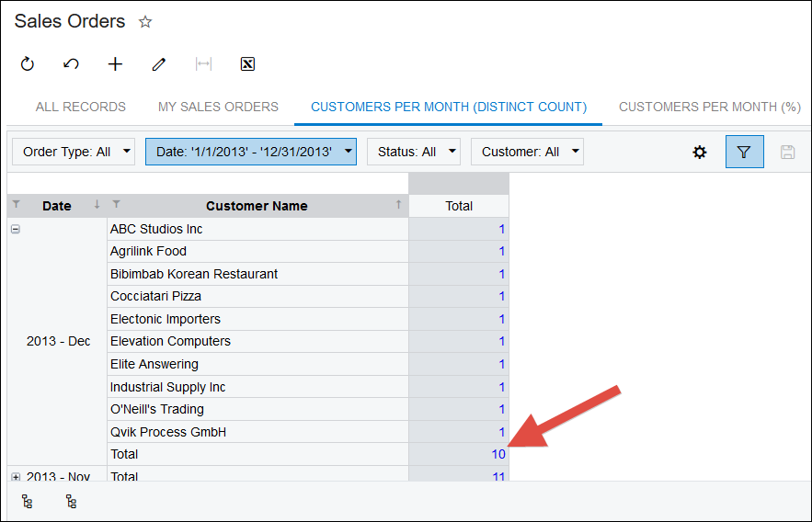Click the expand-all tree icon at bottom left
The height and width of the screenshot is (522, 812).
click(28, 502)
